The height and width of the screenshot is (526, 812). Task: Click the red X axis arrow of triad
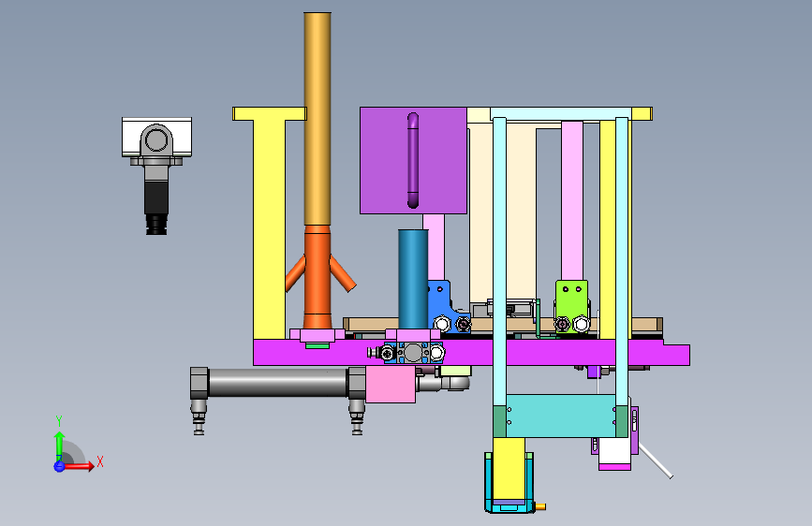[x=79, y=466]
